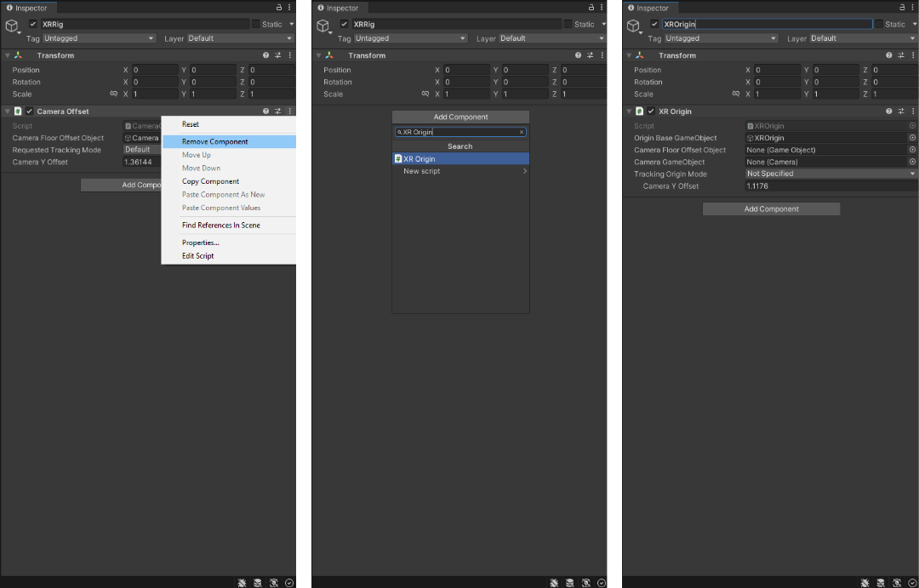Open Tag dropdown in XROrigin Inspector

coord(722,38)
